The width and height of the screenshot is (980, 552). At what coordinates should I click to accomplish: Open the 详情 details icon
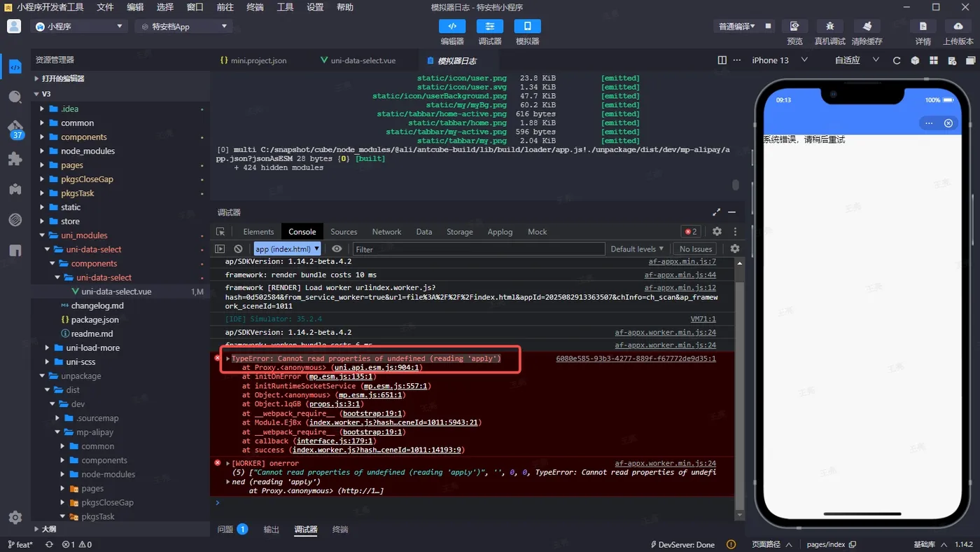click(x=923, y=26)
